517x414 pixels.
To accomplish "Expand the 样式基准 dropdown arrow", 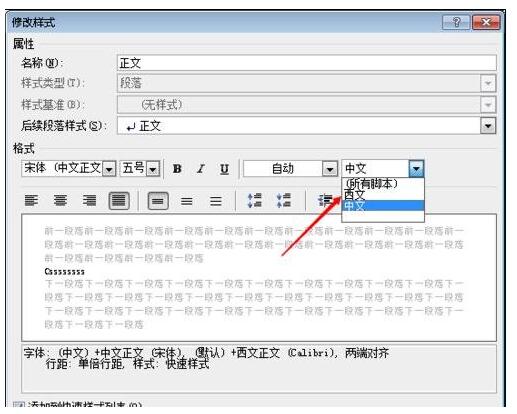I will click(488, 105).
